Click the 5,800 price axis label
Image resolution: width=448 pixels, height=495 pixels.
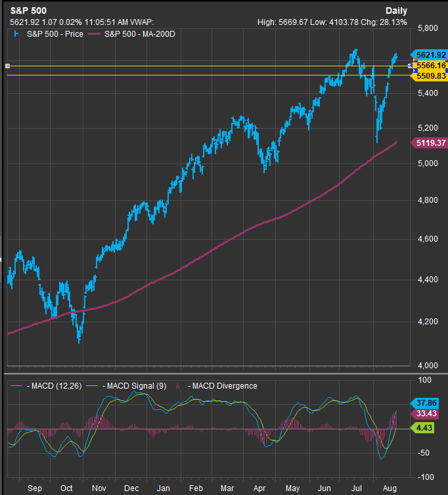pyautogui.click(x=428, y=28)
